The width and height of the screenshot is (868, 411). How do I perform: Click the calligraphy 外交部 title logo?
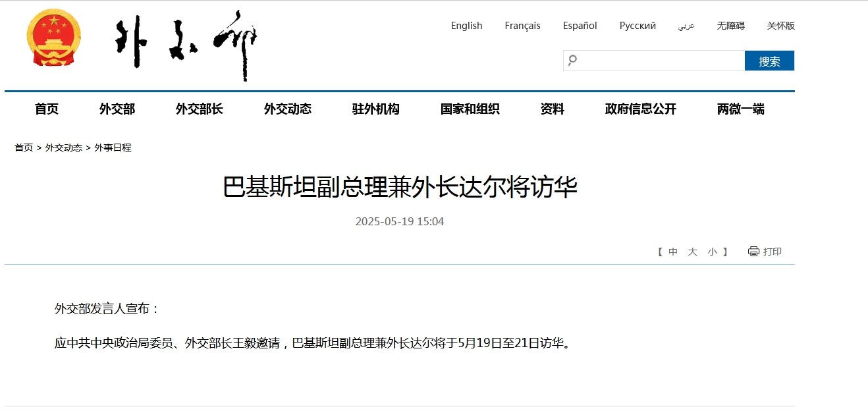coord(186,45)
